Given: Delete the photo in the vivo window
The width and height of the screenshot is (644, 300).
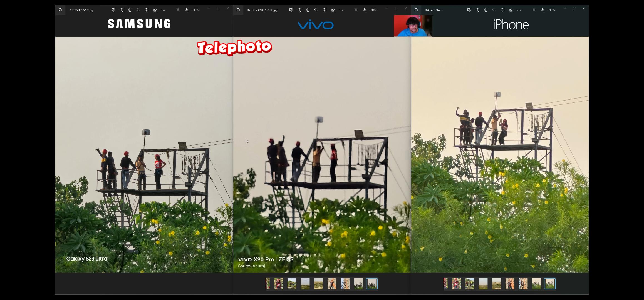Looking at the screenshot, I should pyautogui.click(x=308, y=10).
